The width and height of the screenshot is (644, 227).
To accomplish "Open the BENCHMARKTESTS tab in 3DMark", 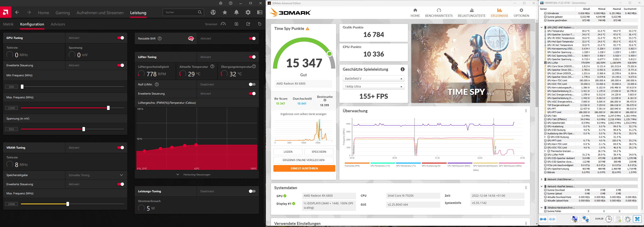I will coord(439,13).
